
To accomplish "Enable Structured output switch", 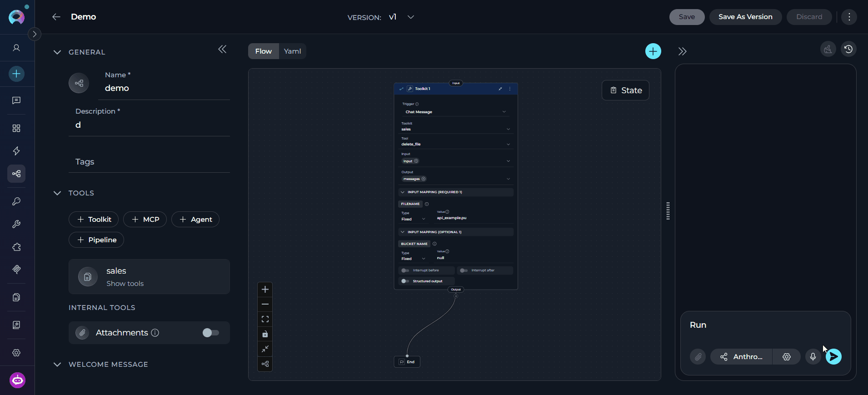I will [x=405, y=281].
